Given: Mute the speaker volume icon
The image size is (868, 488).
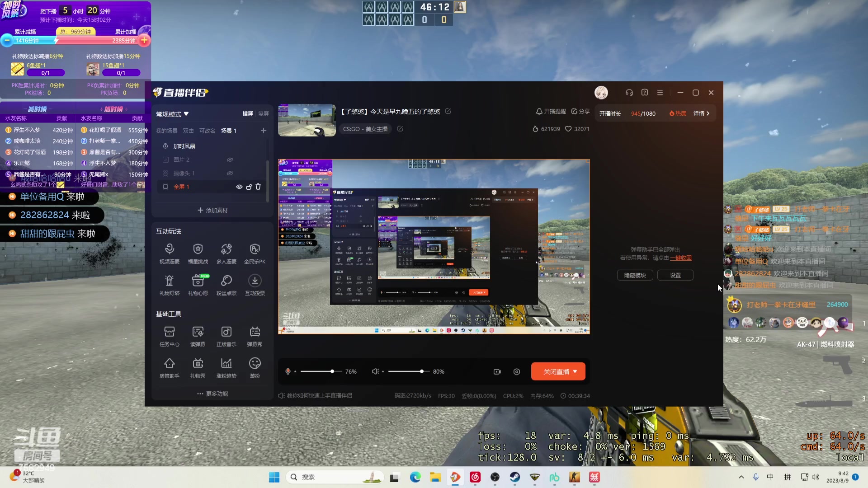Looking at the screenshot, I should pos(375,371).
